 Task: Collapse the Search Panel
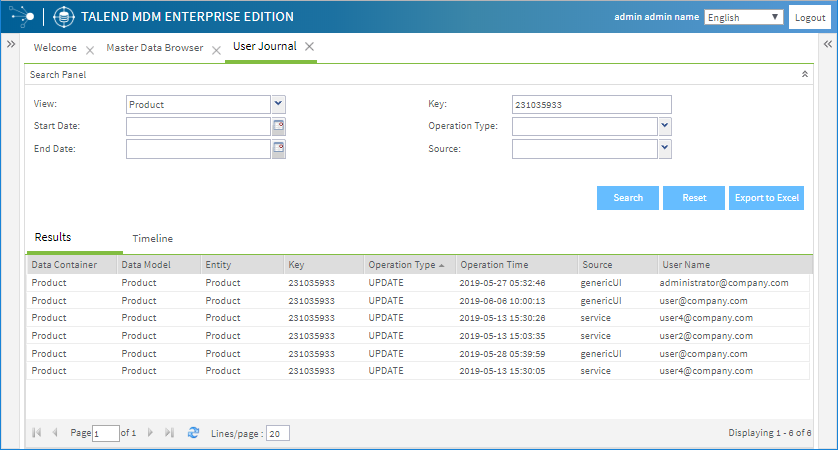tap(805, 74)
